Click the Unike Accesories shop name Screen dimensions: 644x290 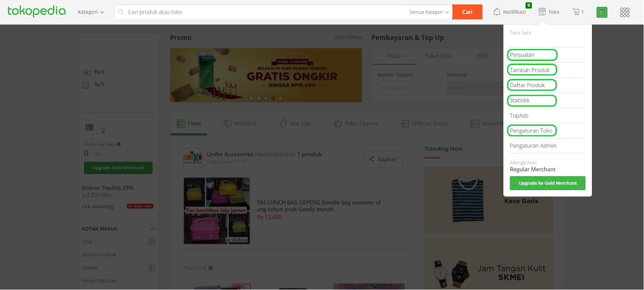[230, 154]
